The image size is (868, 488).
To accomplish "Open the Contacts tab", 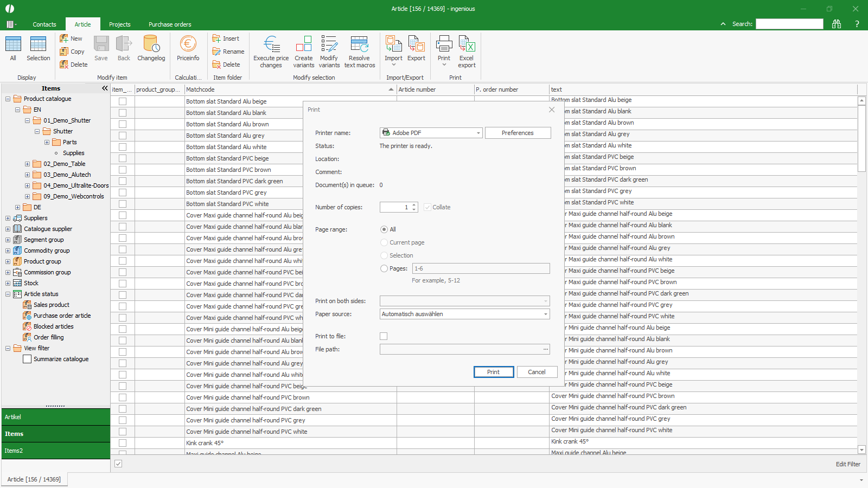I will [44, 24].
